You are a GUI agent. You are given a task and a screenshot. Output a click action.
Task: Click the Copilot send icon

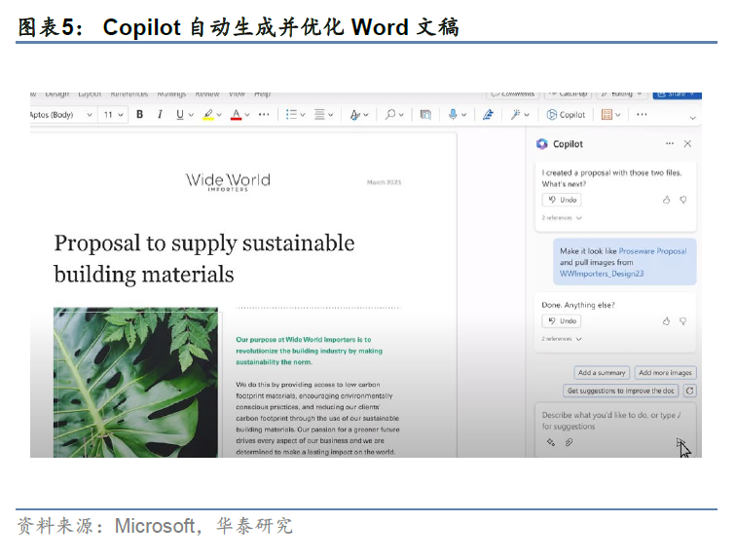(681, 443)
